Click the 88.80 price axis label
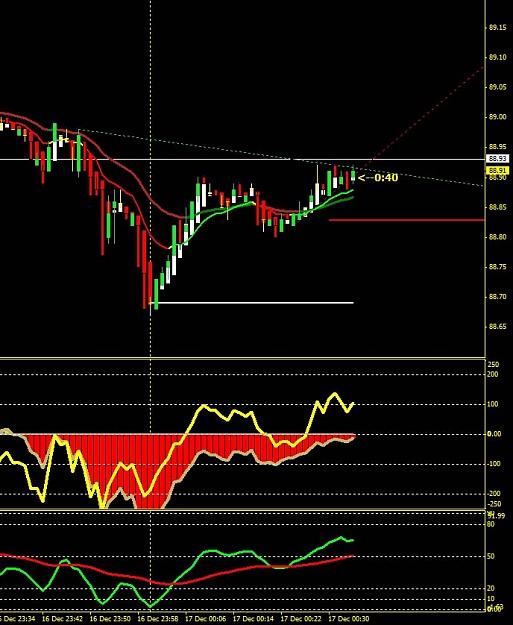Viewport: 513px width, 625px height. point(498,237)
